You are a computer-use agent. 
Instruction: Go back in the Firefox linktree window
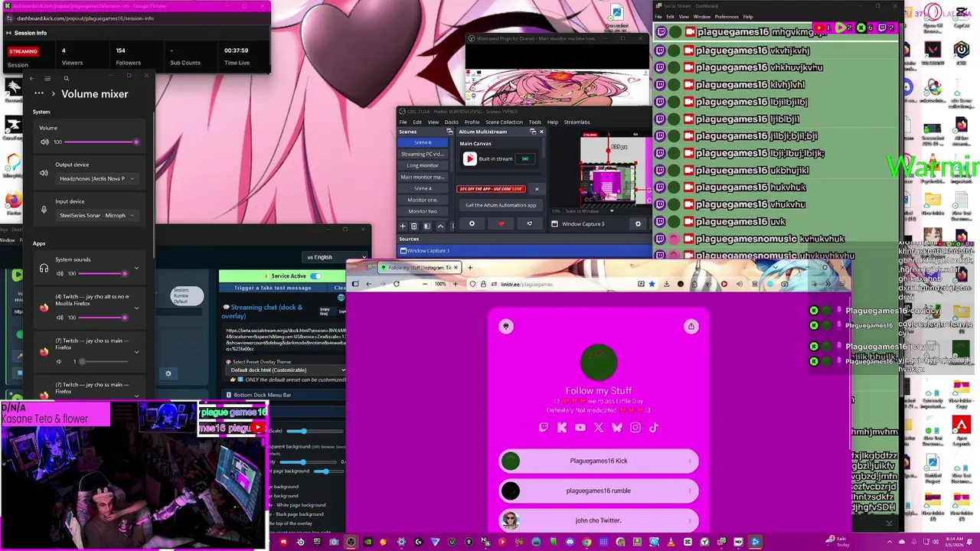(x=368, y=284)
